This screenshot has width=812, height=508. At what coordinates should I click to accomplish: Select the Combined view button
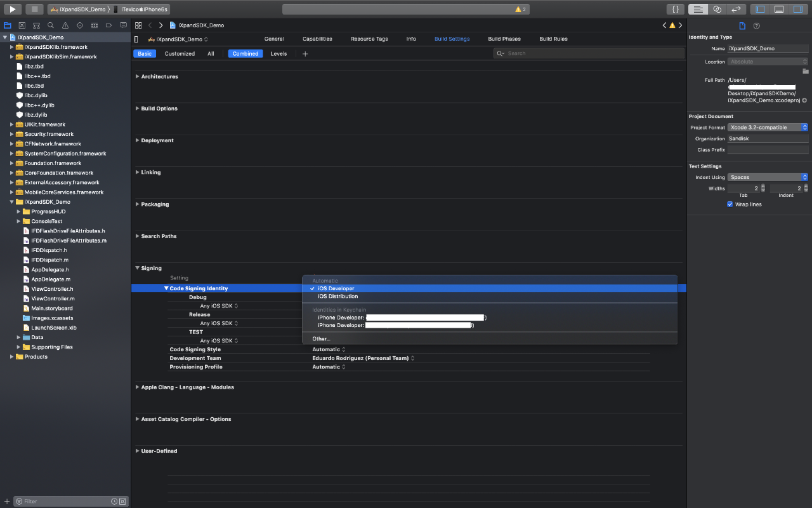[x=246, y=54]
